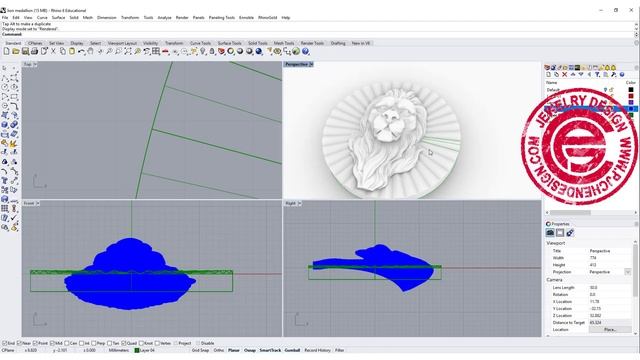Click the New layer icon in Layers panel
This screenshot has width=640, height=360.
coord(549,75)
